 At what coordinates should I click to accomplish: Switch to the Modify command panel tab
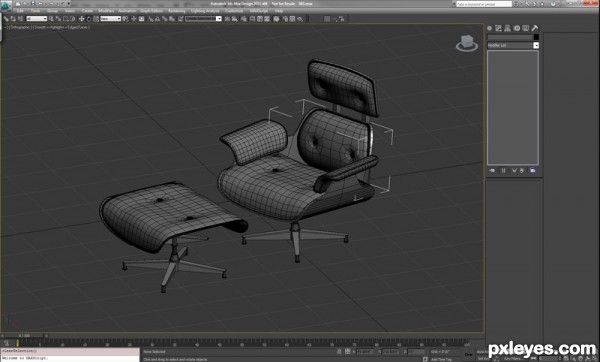(x=498, y=28)
